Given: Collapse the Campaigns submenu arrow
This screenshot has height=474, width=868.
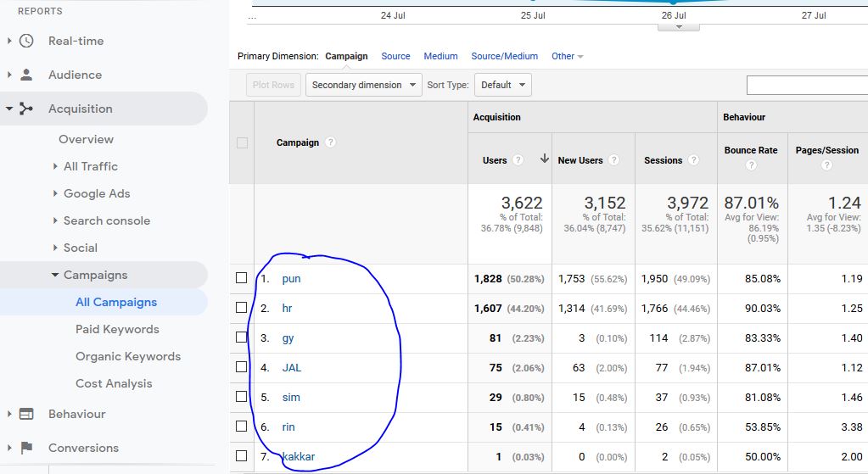Looking at the screenshot, I should (55, 275).
